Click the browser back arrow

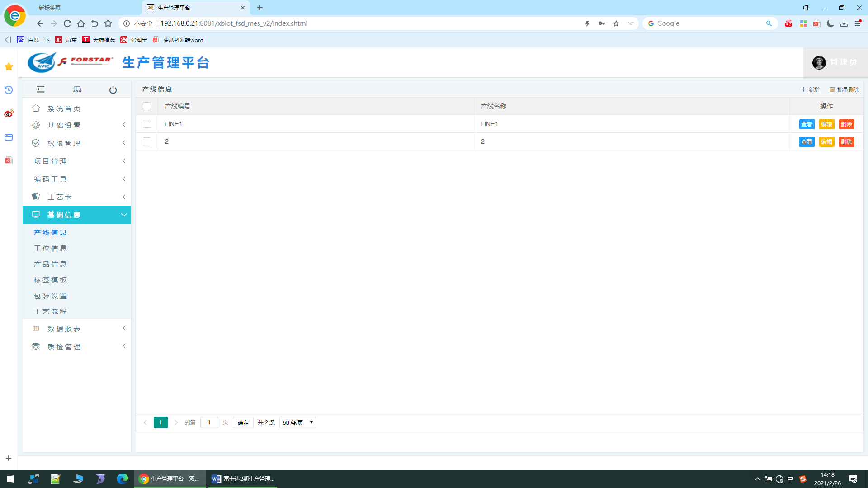coord(40,23)
